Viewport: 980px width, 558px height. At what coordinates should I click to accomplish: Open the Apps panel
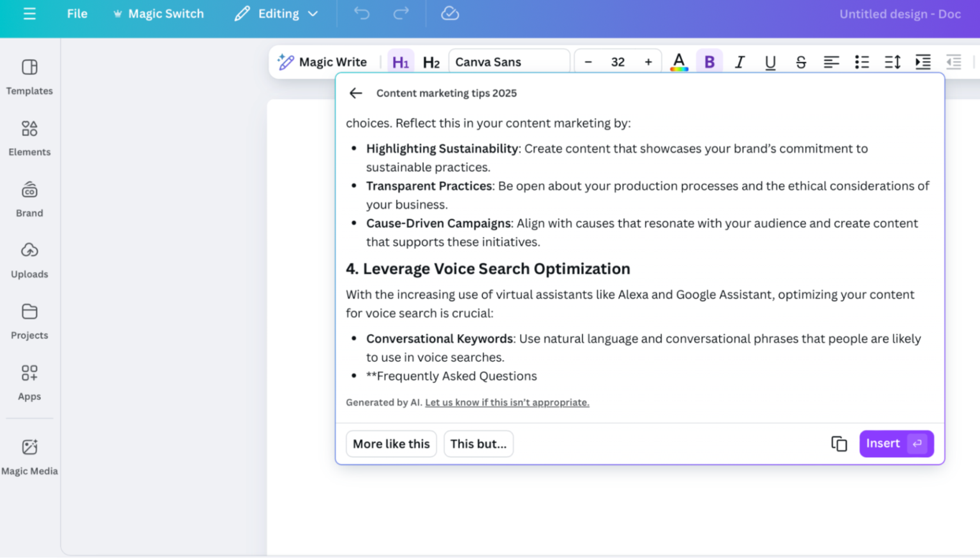[x=29, y=381]
